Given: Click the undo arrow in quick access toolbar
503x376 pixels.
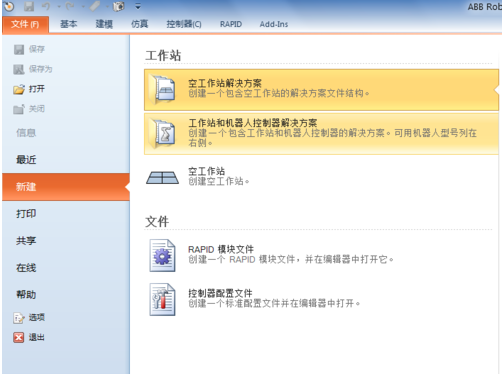Looking at the screenshot, I should pos(46,6).
